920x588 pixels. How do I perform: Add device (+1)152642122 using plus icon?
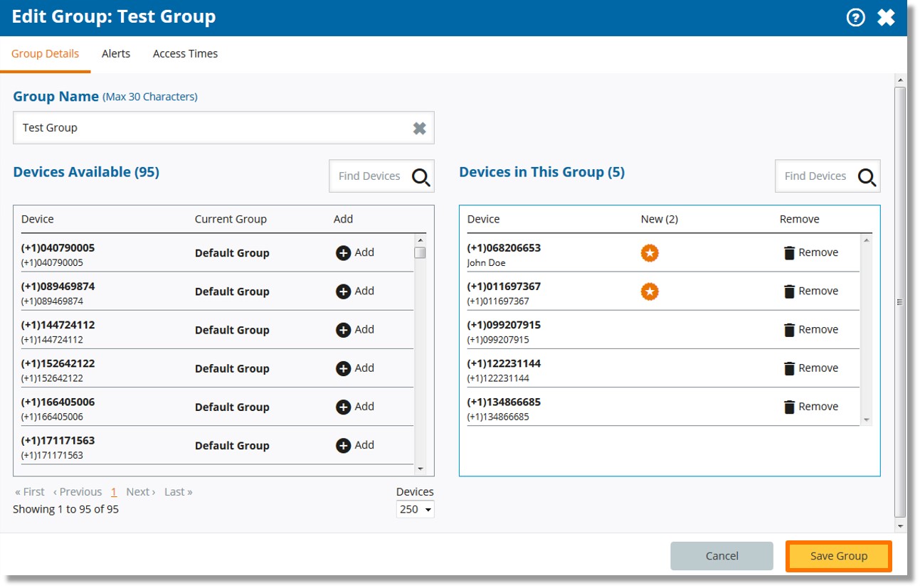coord(343,368)
